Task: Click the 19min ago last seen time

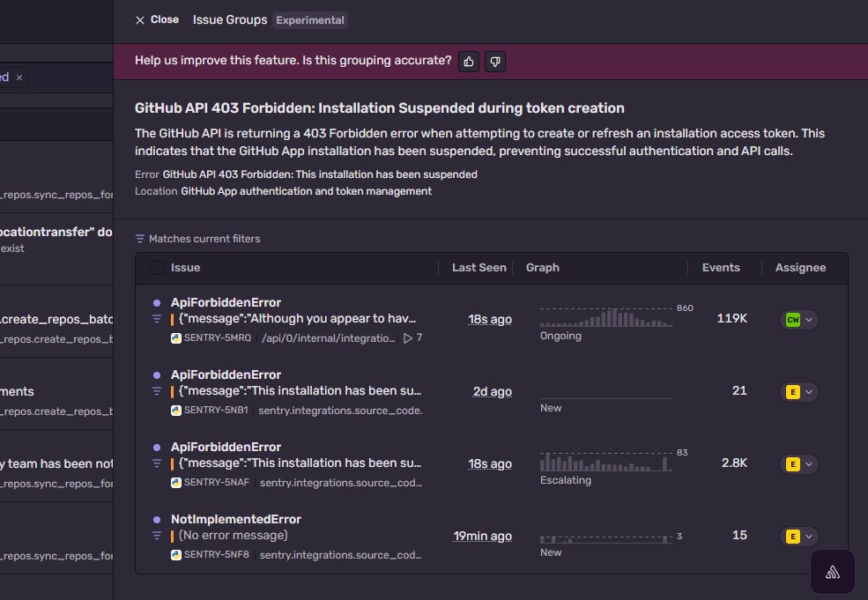Action: click(482, 537)
